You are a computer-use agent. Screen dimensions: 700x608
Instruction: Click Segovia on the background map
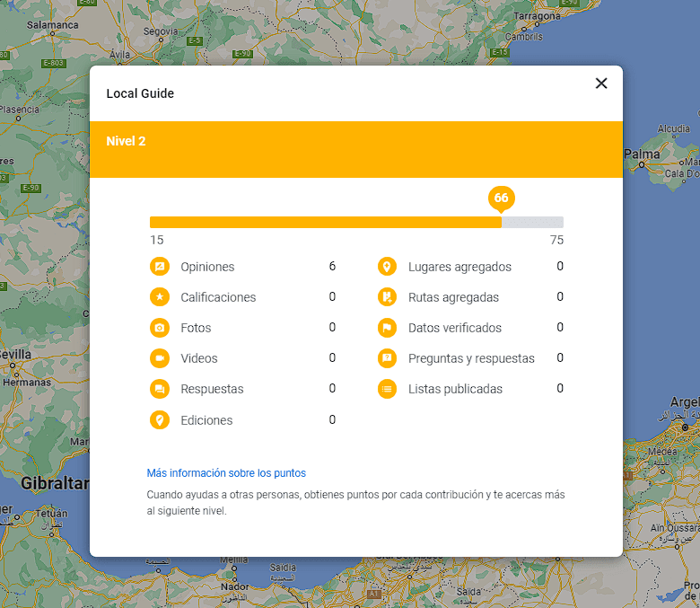point(161,31)
